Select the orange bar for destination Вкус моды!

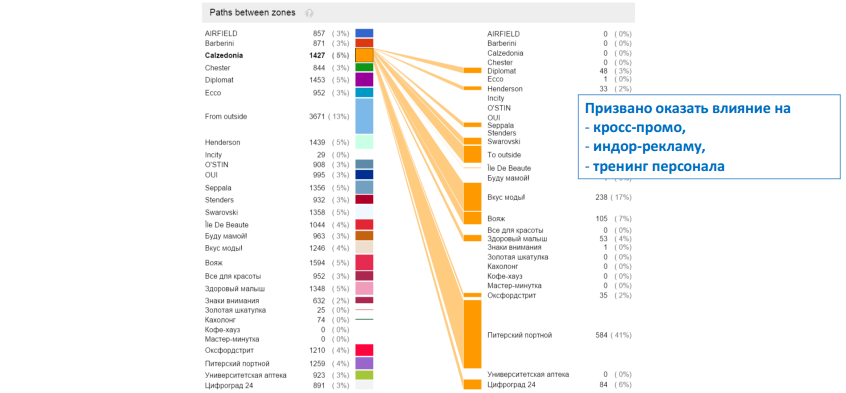(x=472, y=196)
